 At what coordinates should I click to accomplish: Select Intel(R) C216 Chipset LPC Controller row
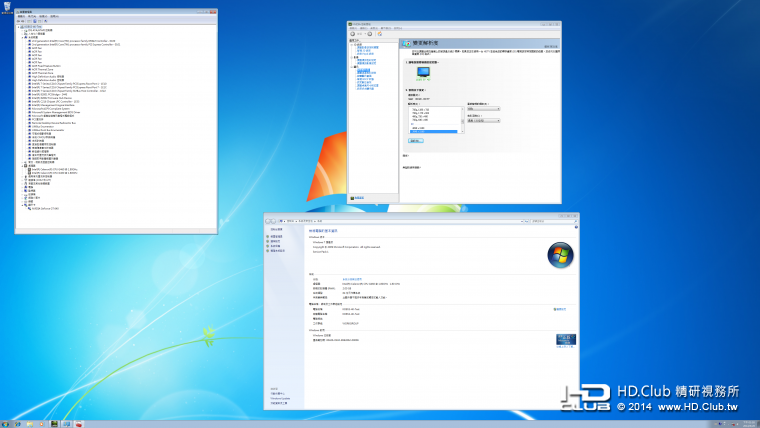click(53, 102)
